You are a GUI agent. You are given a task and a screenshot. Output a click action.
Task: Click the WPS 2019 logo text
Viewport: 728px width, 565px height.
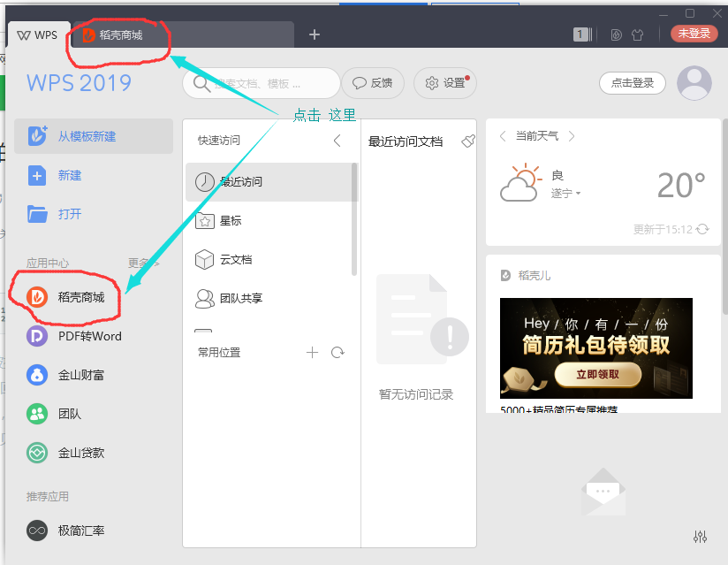pyautogui.click(x=79, y=83)
